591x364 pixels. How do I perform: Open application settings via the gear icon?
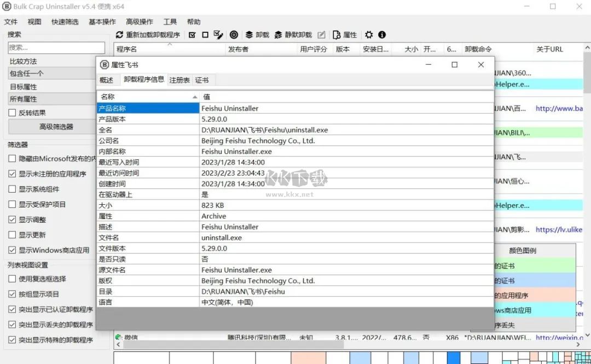pos(369,34)
